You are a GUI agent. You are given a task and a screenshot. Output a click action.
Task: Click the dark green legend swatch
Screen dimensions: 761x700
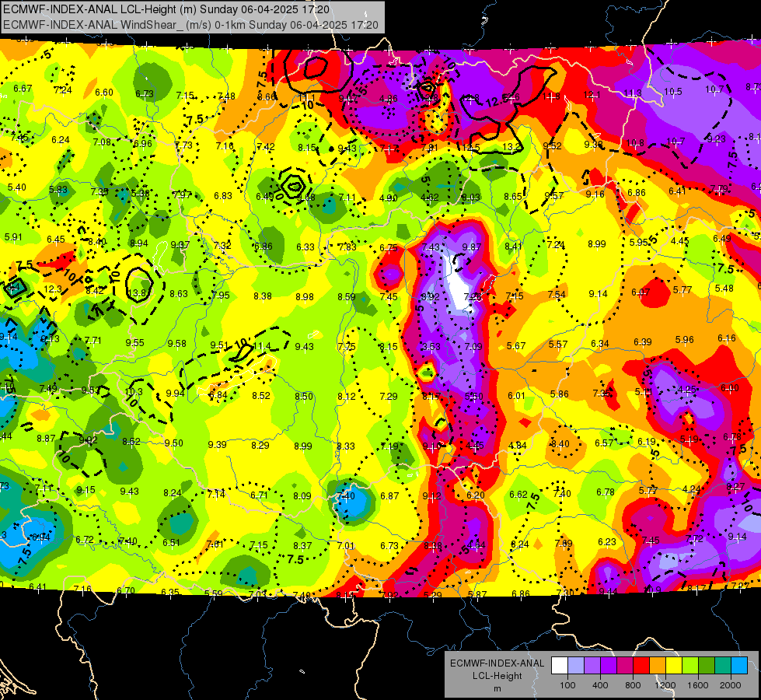pos(706,666)
